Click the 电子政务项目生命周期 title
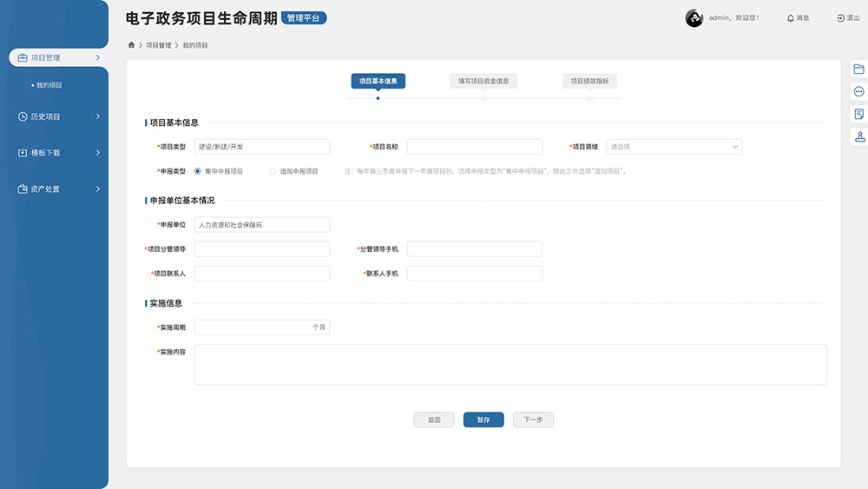The width and height of the screenshot is (868, 489). (x=201, y=18)
